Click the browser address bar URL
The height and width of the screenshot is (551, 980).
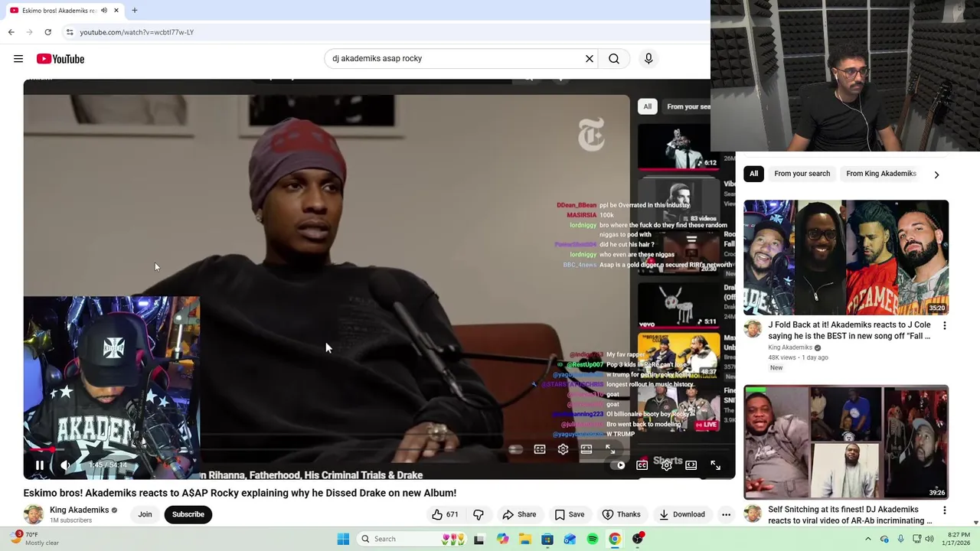pos(137,32)
